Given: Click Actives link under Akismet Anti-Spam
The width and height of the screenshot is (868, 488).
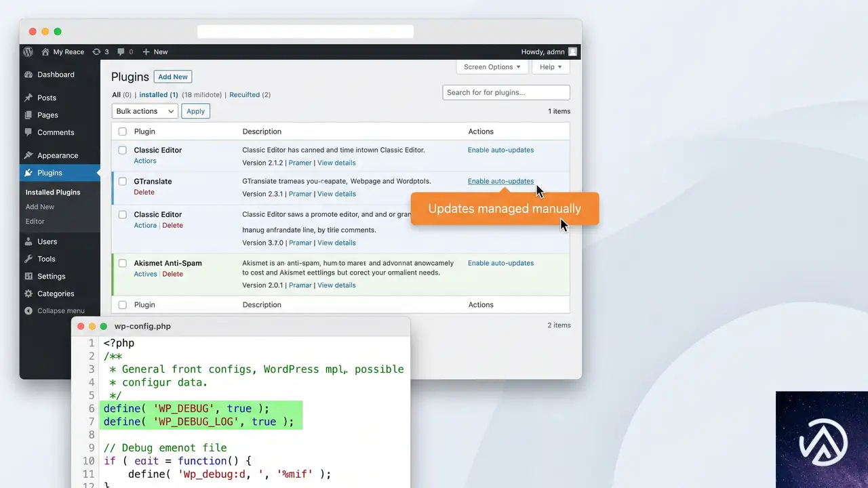Looking at the screenshot, I should (x=145, y=274).
